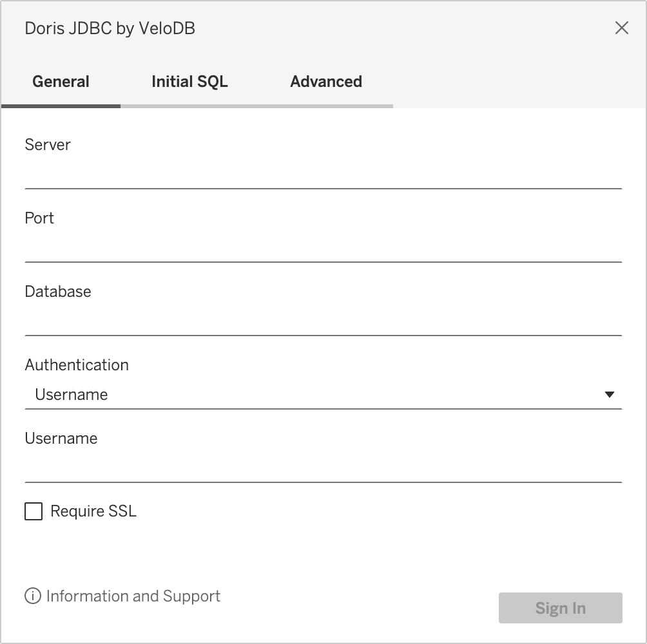Click the Server field label
647x644 pixels.
(48, 145)
